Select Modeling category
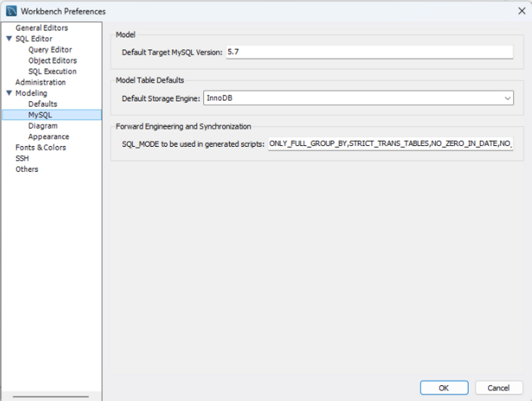 coord(31,93)
